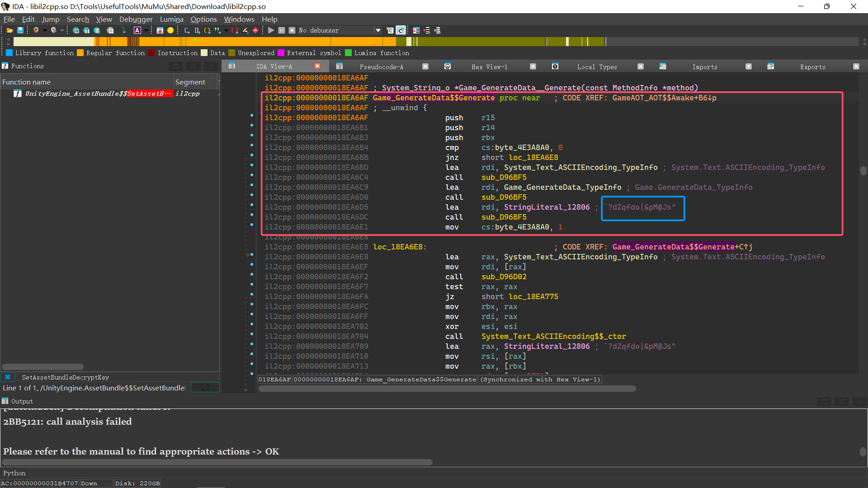Viewport: 868px width, 488px height.
Task: Click the Terminate process stop button
Action: (292, 30)
